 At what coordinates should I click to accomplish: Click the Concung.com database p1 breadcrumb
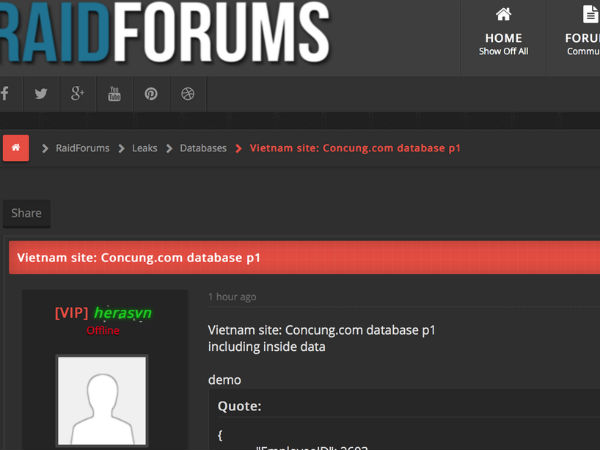point(355,148)
